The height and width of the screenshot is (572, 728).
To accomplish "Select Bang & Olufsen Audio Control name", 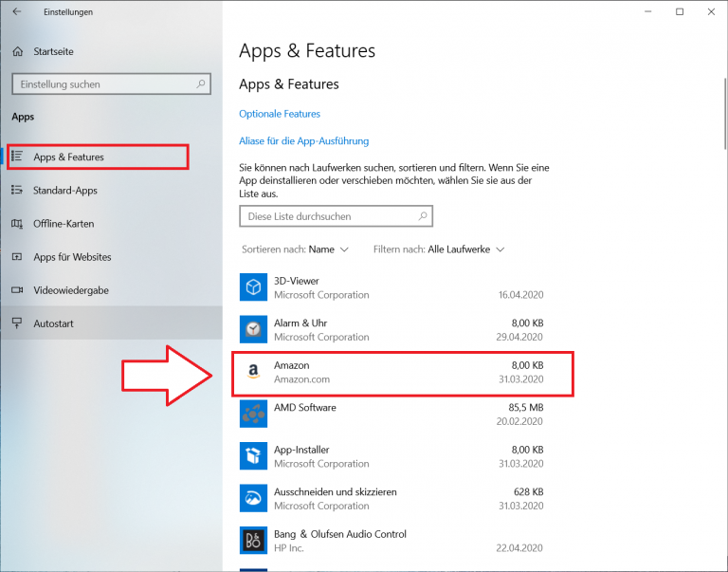I will [x=340, y=534].
